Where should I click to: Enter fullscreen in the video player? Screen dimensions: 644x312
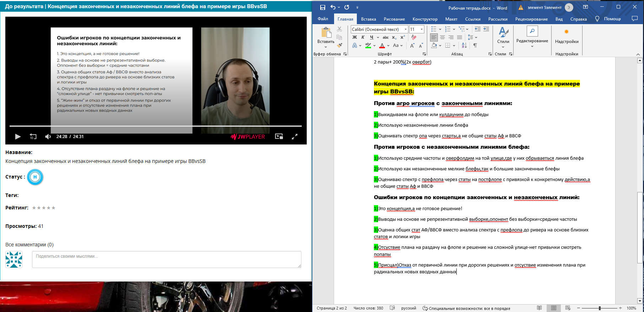pyautogui.click(x=295, y=136)
